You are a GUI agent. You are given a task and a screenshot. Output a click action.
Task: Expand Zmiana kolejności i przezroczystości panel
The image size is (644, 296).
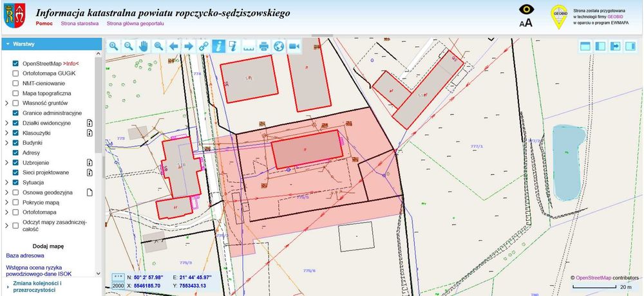[x=52, y=286]
